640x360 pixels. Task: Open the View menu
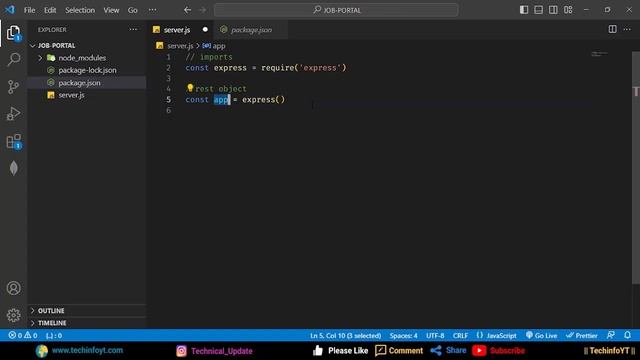pos(111,10)
